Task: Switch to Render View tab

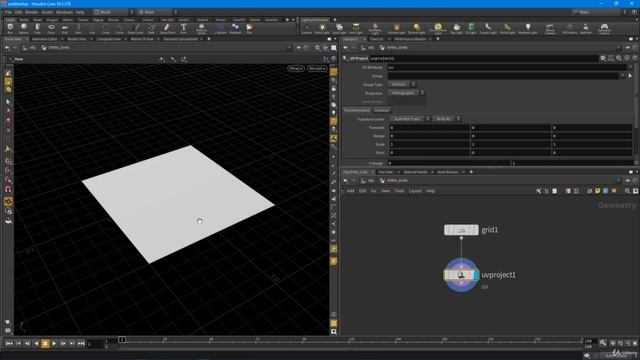Action: coord(76,39)
